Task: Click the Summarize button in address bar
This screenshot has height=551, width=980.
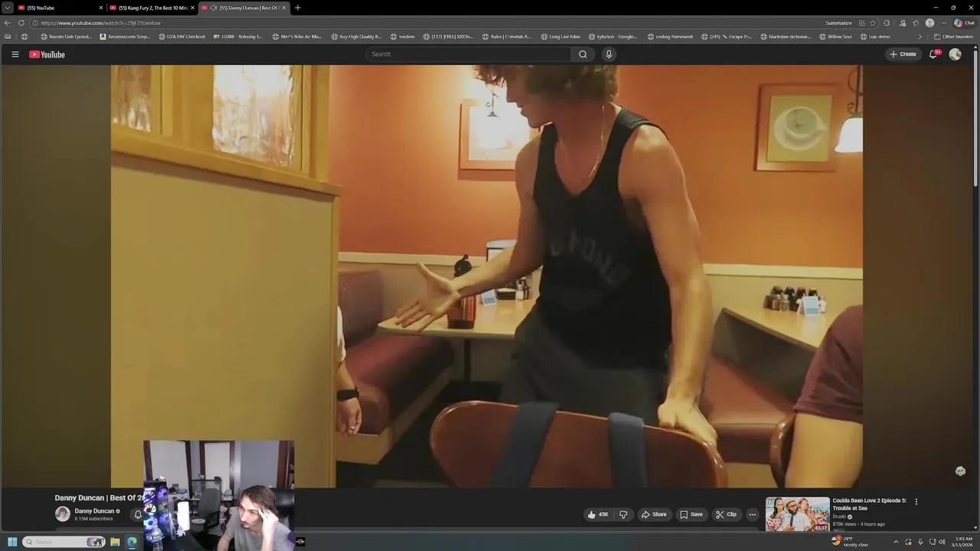Action: [x=838, y=23]
